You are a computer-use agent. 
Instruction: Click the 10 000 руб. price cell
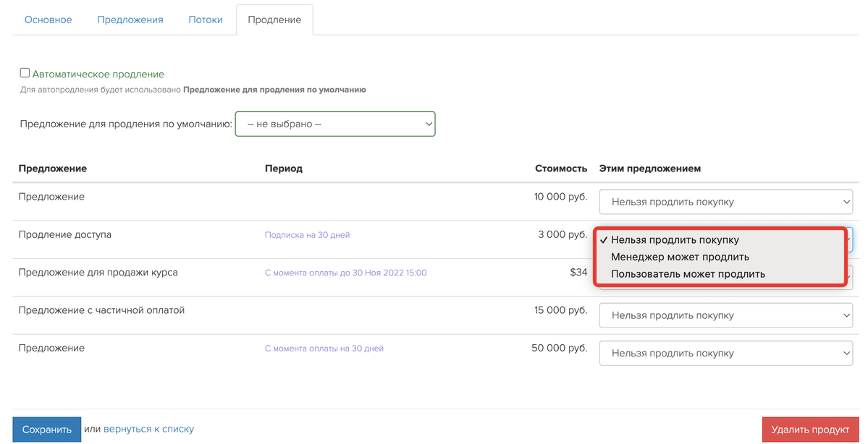560,196
